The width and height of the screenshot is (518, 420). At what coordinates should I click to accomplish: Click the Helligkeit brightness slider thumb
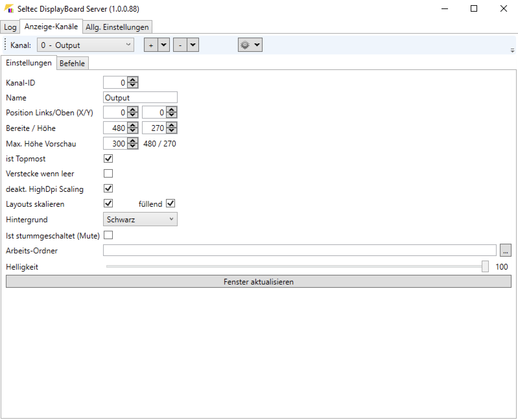[x=485, y=266]
